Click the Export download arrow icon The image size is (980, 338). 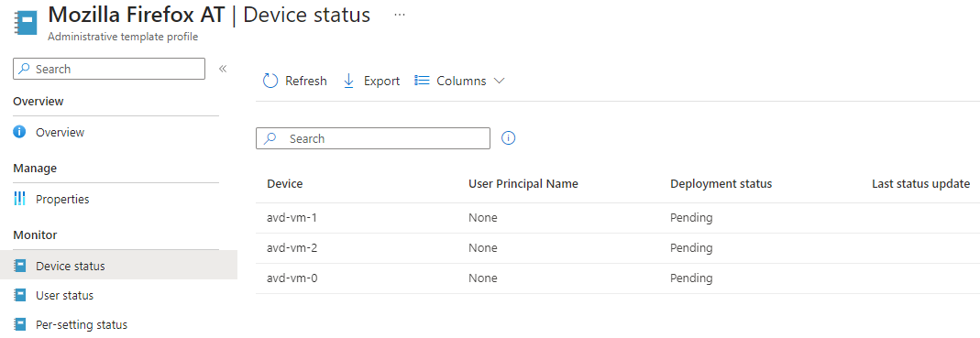tap(348, 81)
